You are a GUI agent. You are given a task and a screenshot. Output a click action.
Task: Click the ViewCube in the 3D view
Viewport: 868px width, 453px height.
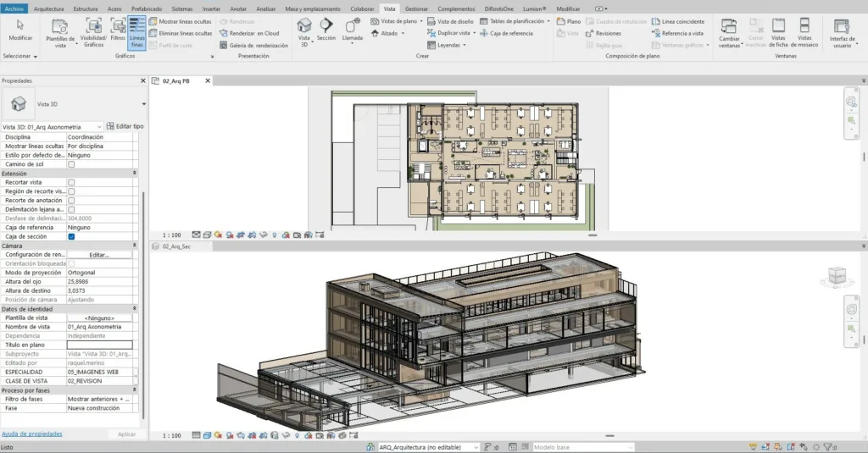point(837,275)
